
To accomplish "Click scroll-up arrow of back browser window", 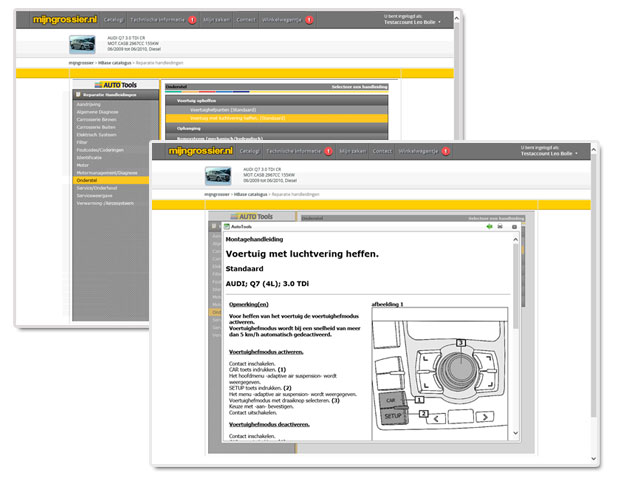I will click(x=456, y=18).
